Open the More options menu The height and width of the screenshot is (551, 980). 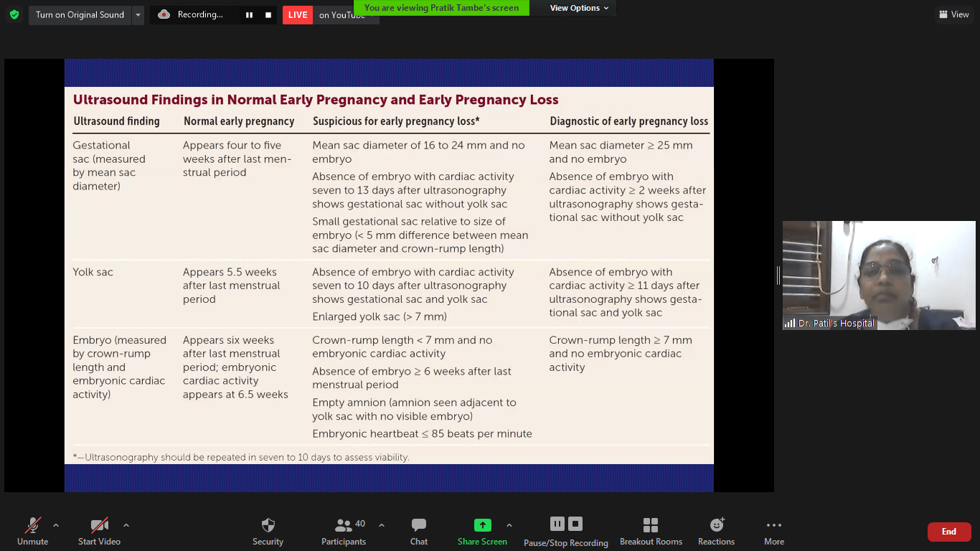pyautogui.click(x=773, y=532)
